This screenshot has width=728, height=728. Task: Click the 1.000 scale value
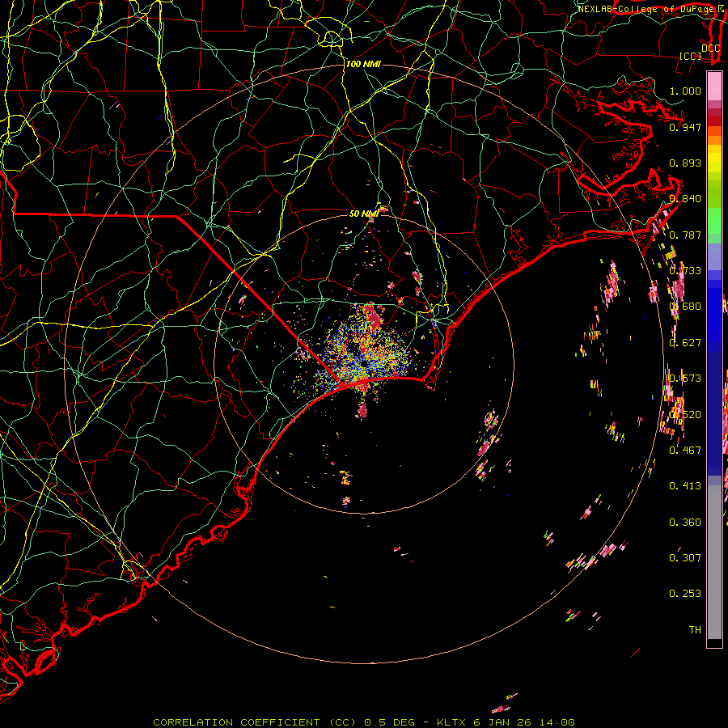pyautogui.click(x=685, y=91)
